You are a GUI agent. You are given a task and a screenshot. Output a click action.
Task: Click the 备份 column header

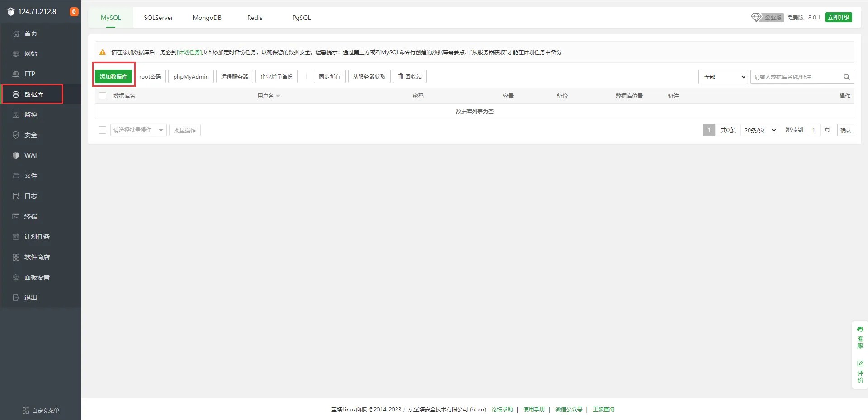click(562, 96)
